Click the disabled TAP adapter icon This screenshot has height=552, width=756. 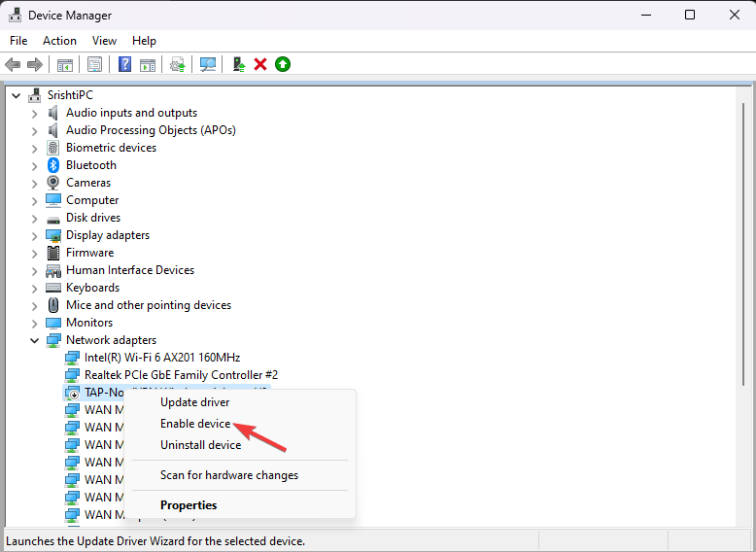pos(72,393)
